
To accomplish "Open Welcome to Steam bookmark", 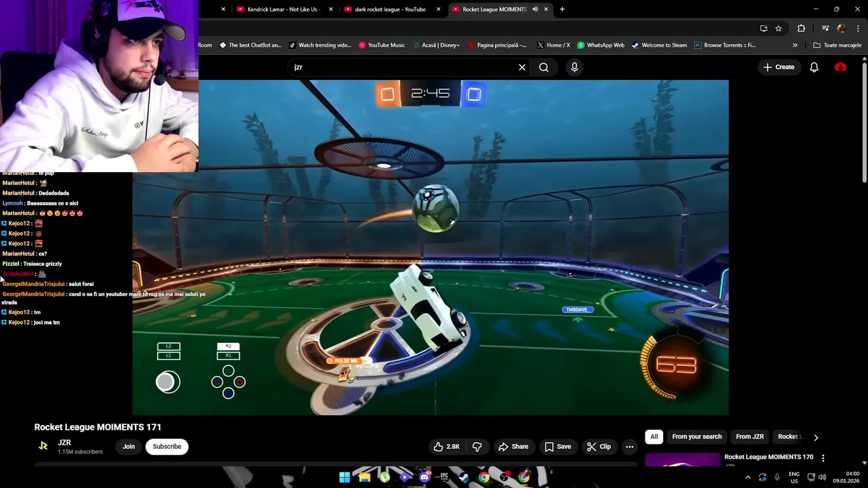I will [x=659, y=45].
